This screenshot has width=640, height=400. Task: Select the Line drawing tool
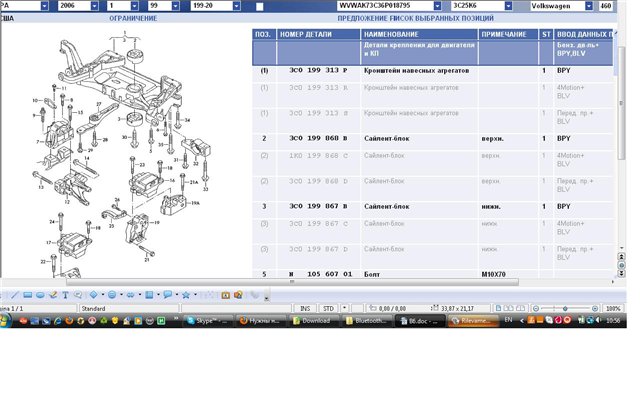(x=15, y=295)
